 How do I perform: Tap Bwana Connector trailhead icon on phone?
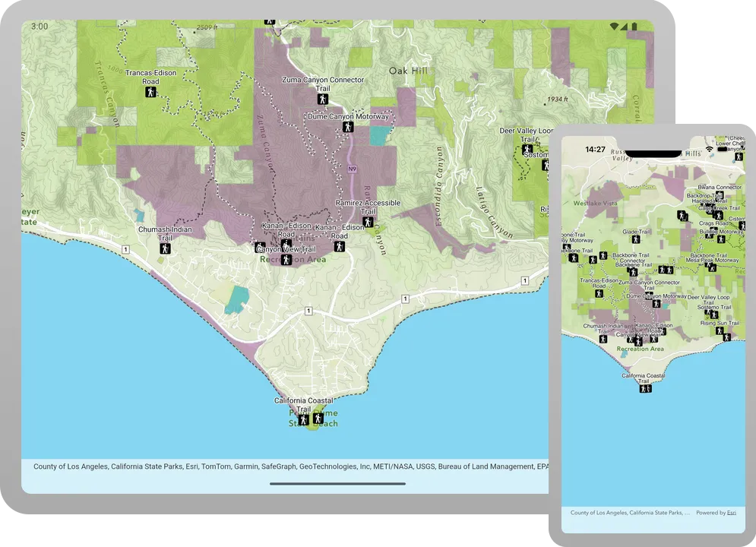(x=720, y=194)
